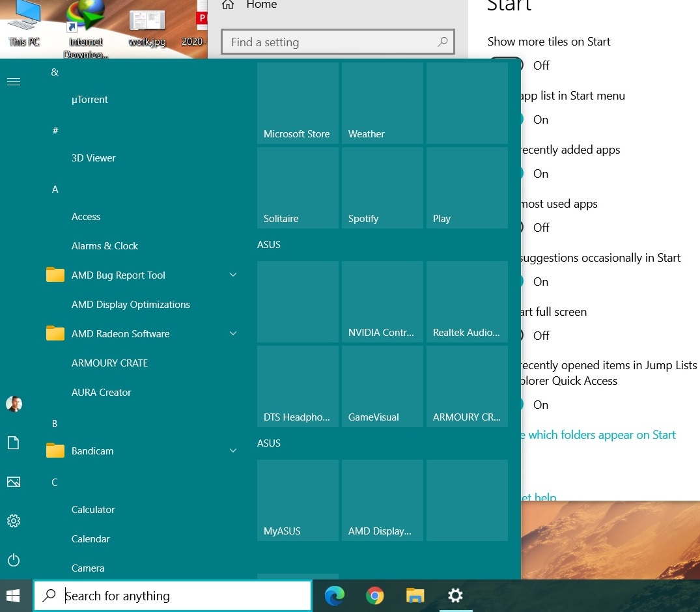The image size is (700, 612).
Task: Open the AMD Display tile
Action: [383, 501]
